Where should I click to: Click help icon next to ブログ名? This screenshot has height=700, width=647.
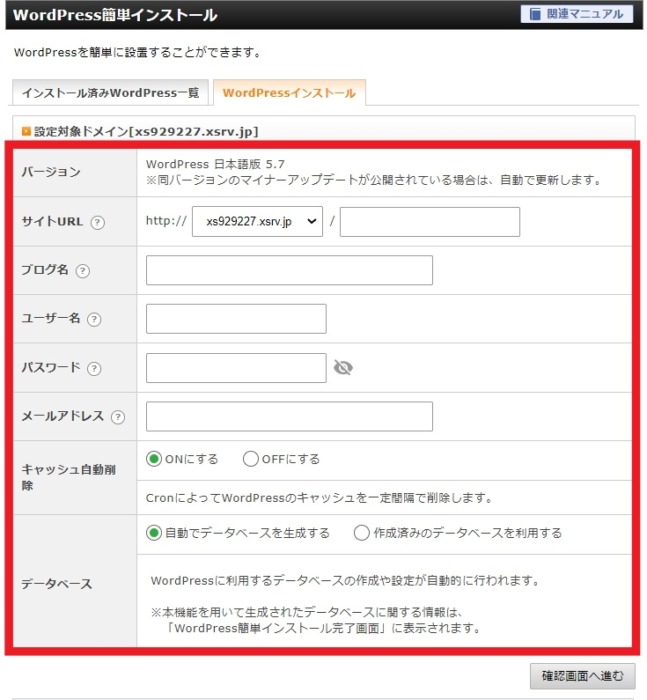83,271
